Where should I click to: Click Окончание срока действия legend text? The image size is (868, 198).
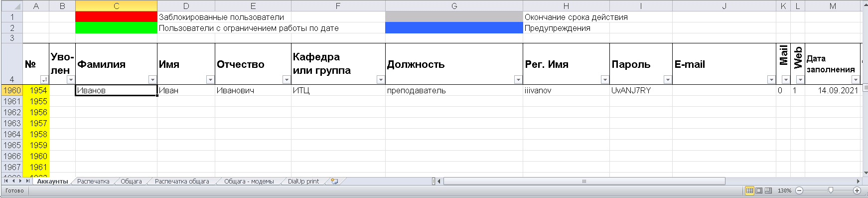(x=576, y=17)
